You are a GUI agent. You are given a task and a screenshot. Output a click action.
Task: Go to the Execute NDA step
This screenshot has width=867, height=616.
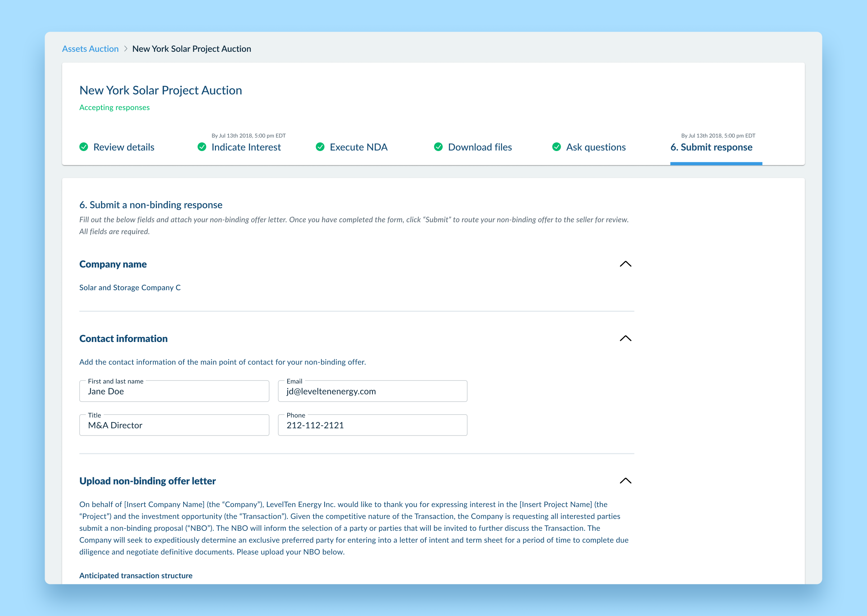point(358,147)
